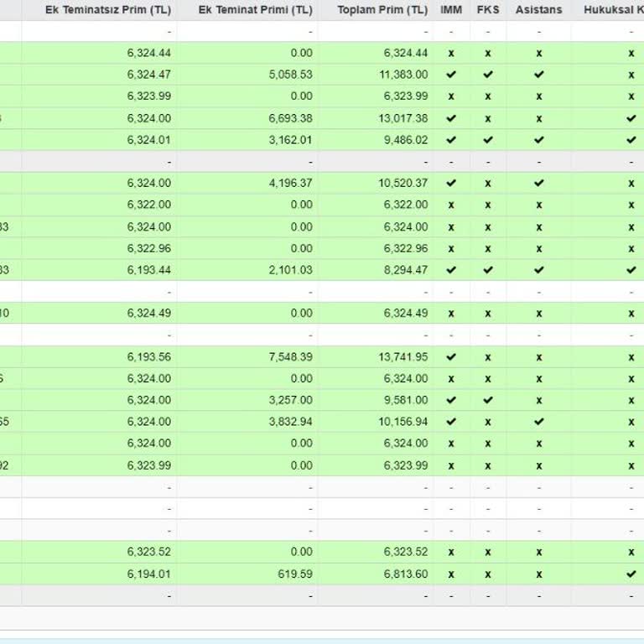This screenshot has width=644, height=644.
Task: Select the IMM check mark in the 10,156.94 row
Action: (x=451, y=422)
